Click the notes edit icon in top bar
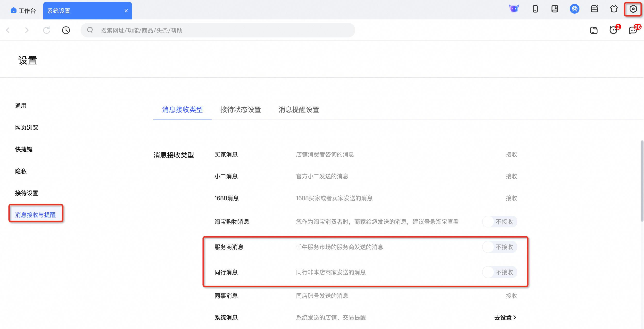The image size is (644, 329). [594, 9]
